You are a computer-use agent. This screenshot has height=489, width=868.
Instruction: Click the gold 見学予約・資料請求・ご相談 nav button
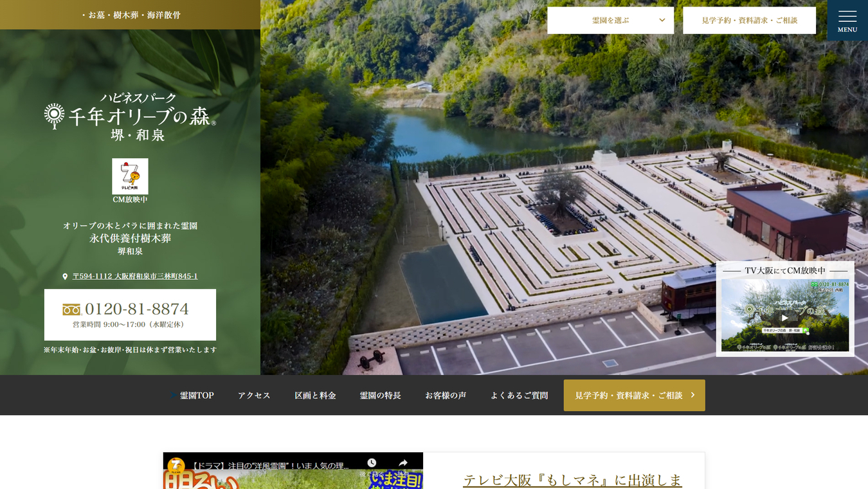635,395
